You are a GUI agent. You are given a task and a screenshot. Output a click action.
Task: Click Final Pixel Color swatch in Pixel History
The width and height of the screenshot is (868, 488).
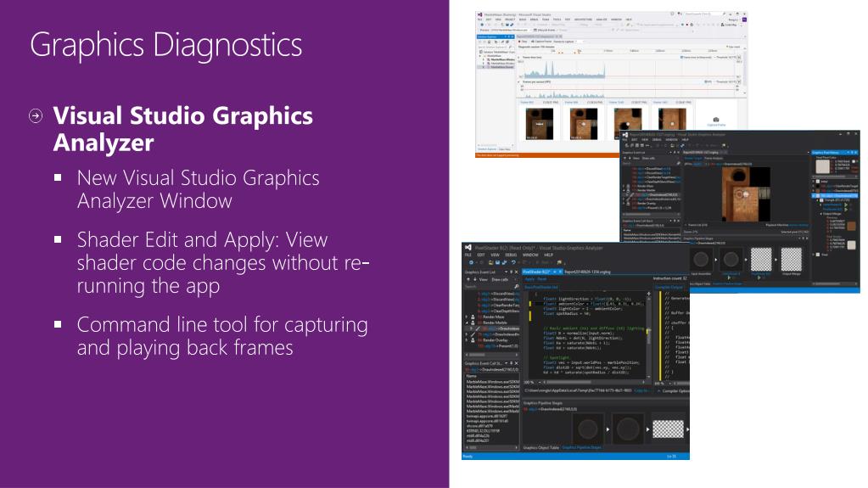(823, 166)
